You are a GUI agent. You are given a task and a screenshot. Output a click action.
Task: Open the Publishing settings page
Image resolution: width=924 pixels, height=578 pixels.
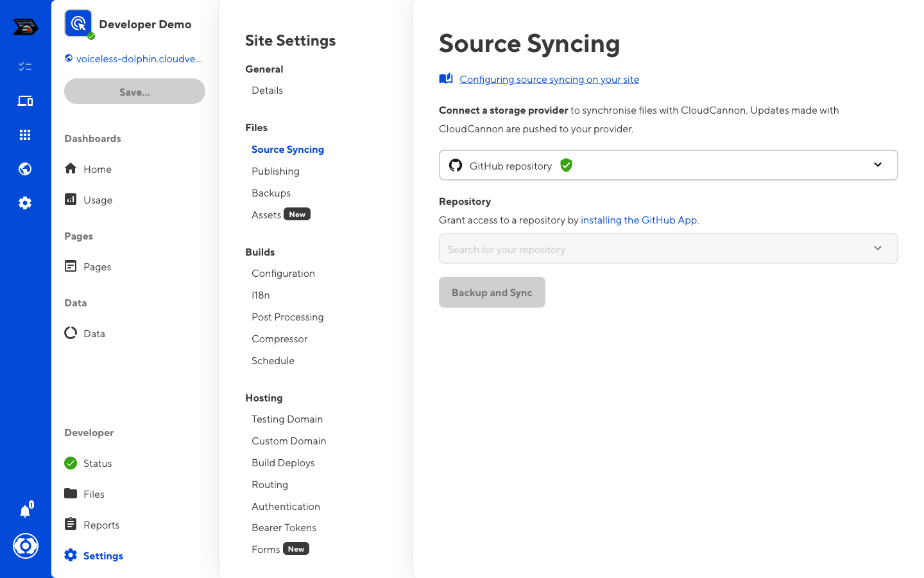275,171
